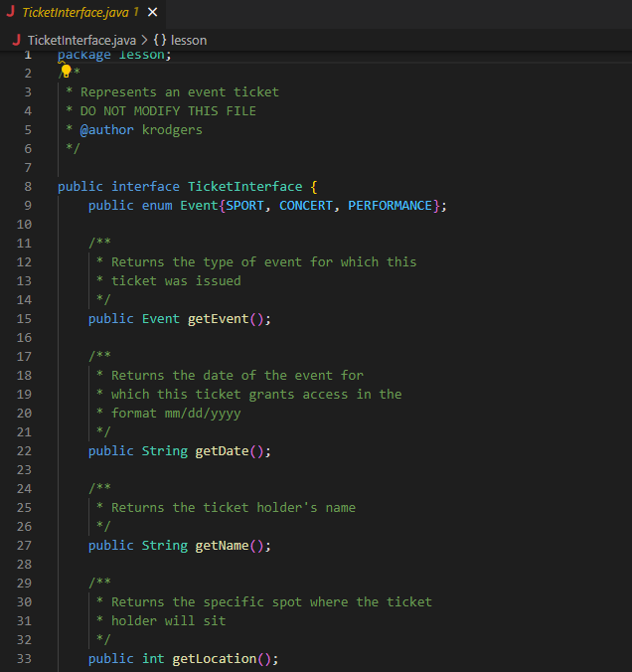
Task: Click the 'getEvent' method name
Action: pyautogui.click(x=218, y=319)
